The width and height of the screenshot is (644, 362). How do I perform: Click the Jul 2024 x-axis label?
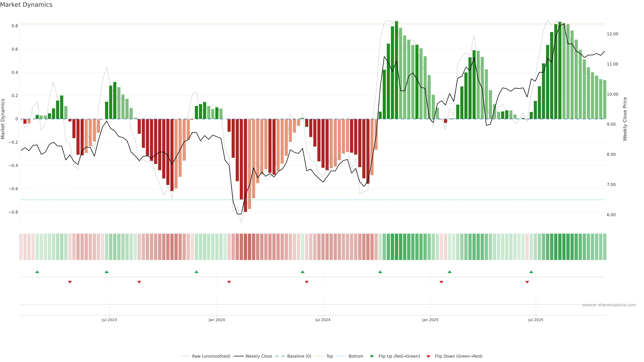pyautogui.click(x=323, y=320)
